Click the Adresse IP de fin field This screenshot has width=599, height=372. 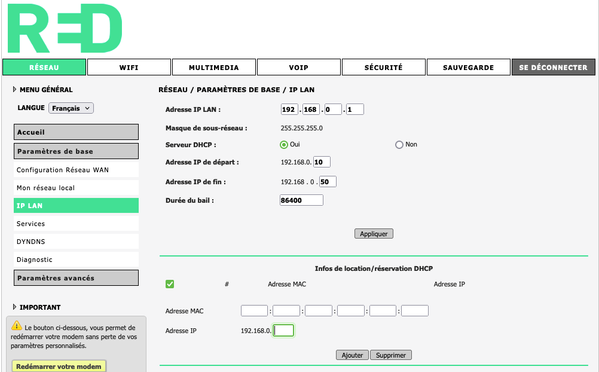328,182
